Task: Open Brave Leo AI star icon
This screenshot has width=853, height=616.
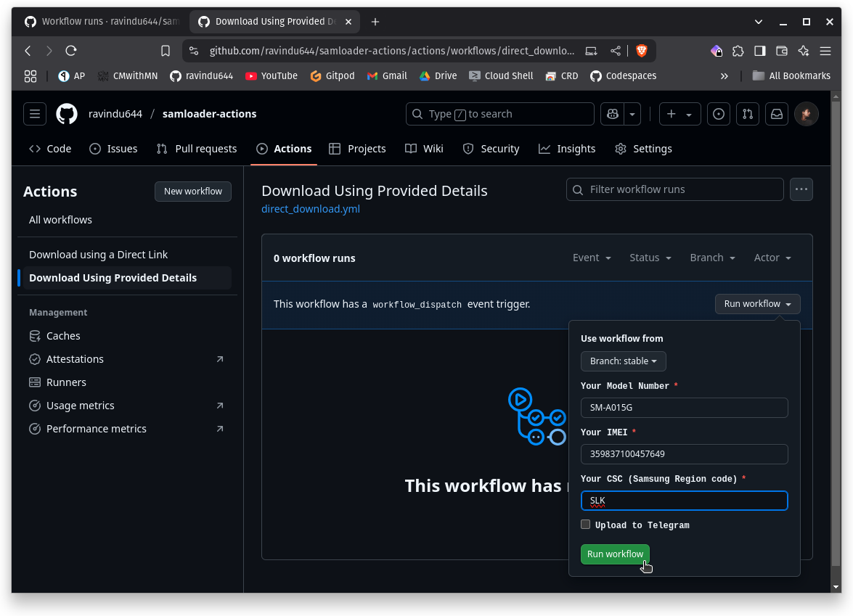Action: (x=804, y=51)
